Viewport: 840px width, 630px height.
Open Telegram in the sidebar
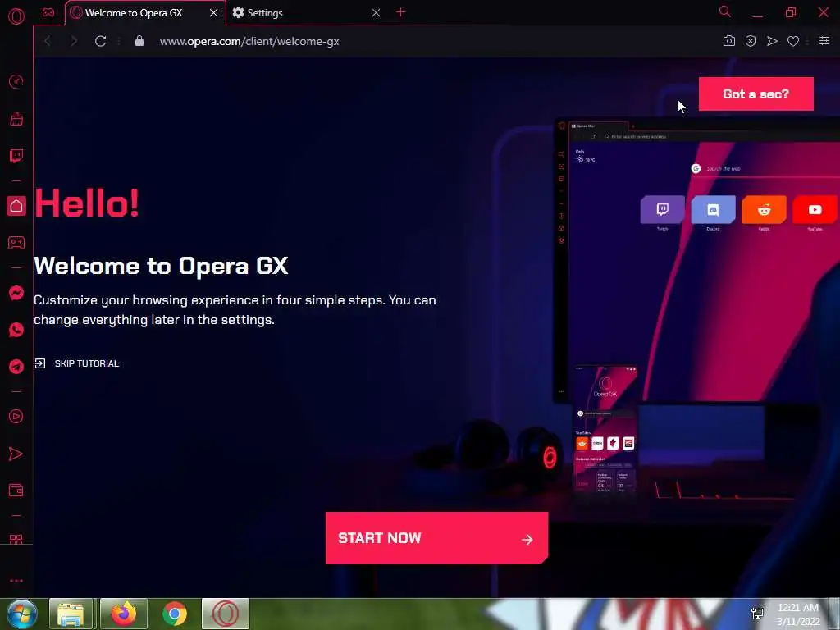point(16,367)
